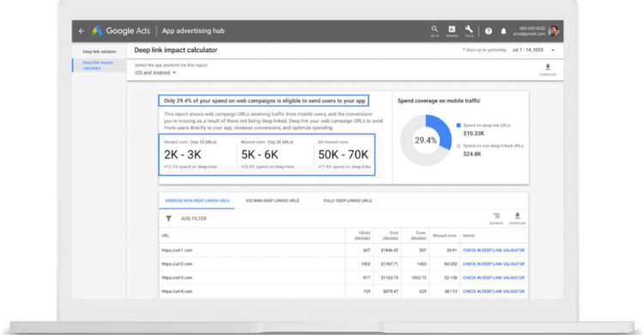Click https://url-4.com cell
This screenshot has height=335, width=644.
pos(177,291)
